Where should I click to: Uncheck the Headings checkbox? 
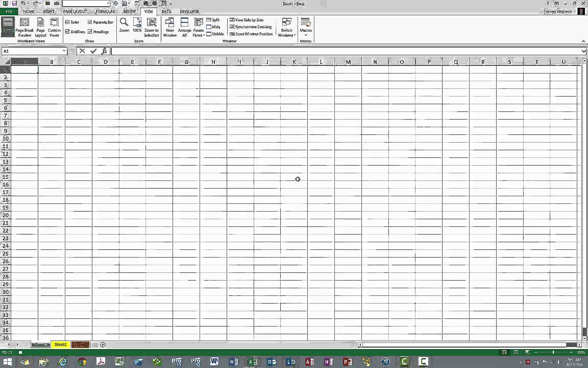click(x=90, y=32)
